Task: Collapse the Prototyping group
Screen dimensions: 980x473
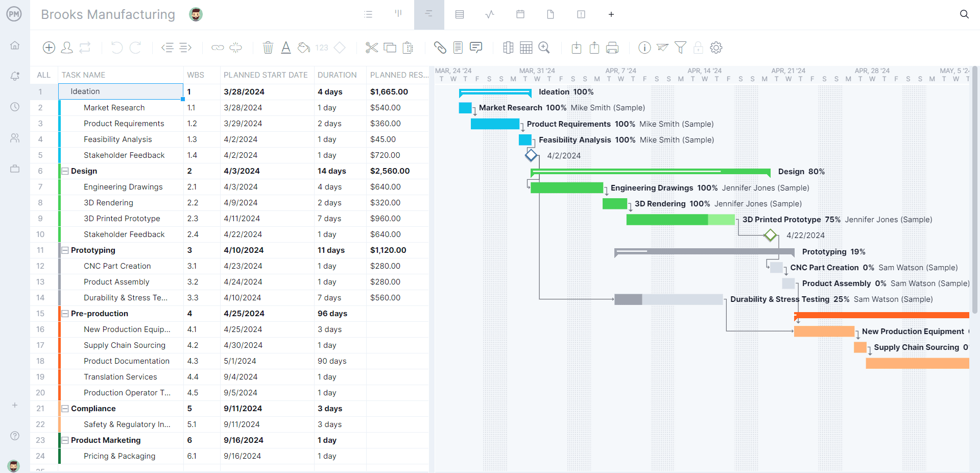Action: (65, 250)
